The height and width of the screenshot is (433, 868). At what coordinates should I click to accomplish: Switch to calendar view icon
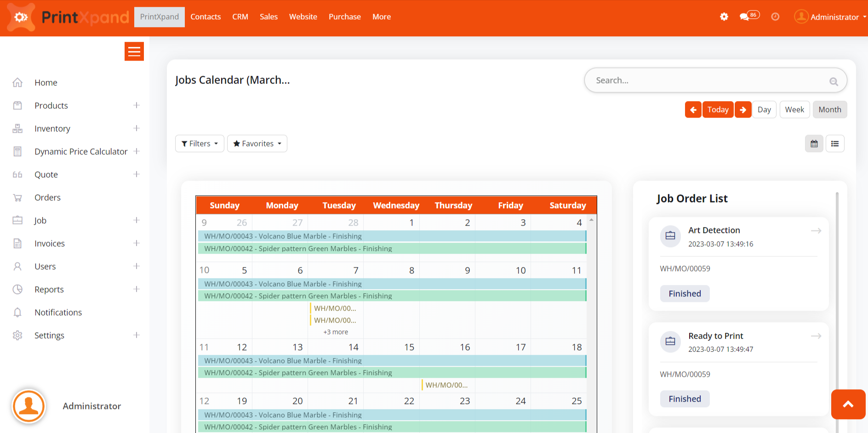click(814, 144)
